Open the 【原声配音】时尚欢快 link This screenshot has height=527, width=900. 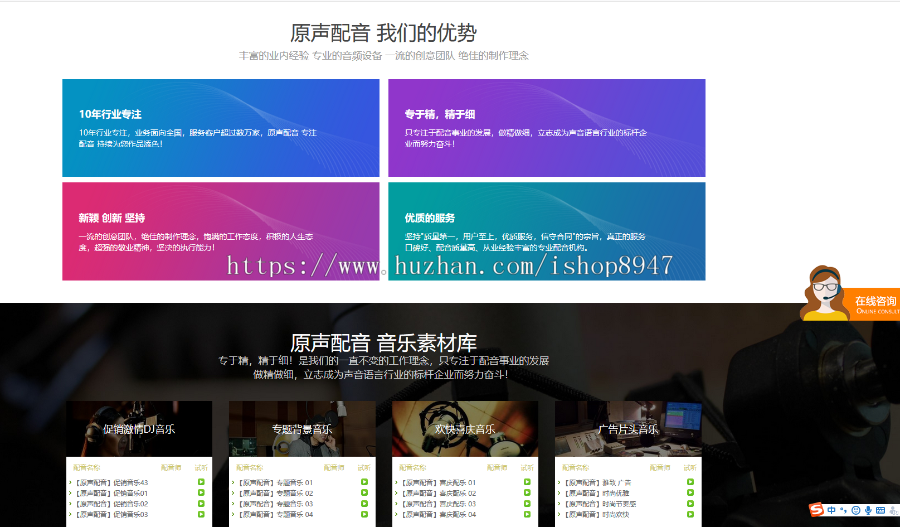point(596,514)
